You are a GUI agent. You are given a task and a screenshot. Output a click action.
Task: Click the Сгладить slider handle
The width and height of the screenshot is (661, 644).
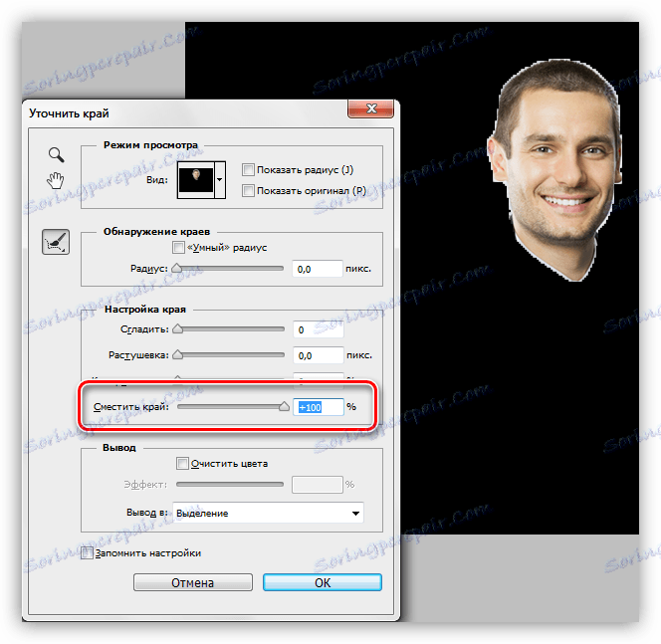178,328
